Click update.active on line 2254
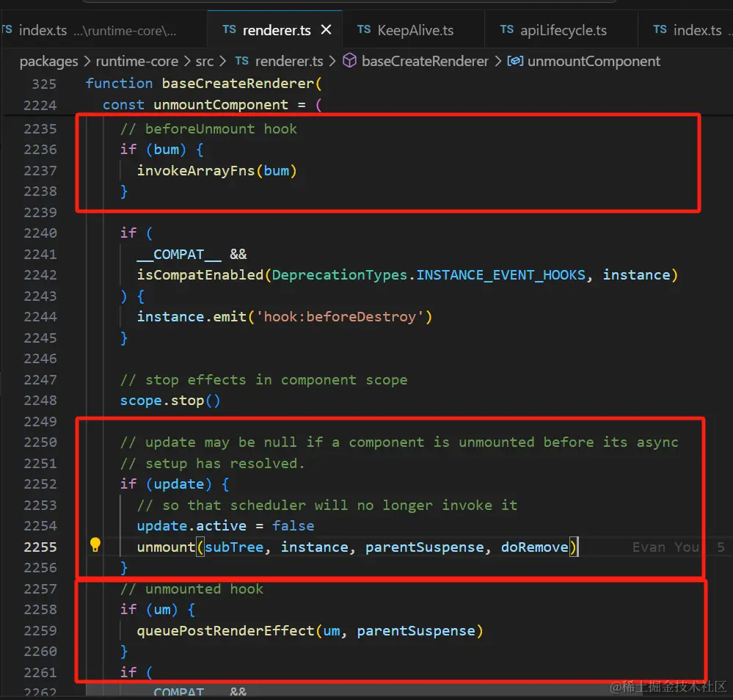The image size is (733, 700). (192, 526)
